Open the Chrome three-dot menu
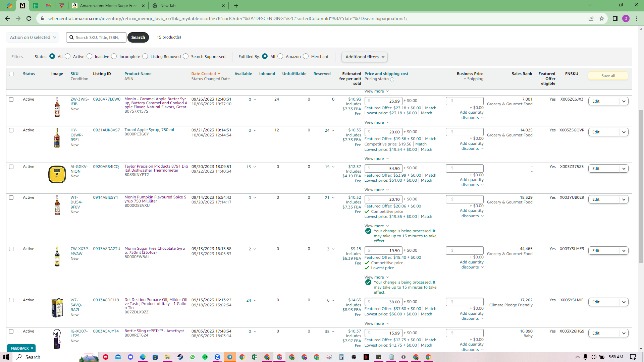This screenshot has height=362, width=644. pyautogui.click(x=637, y=18)
